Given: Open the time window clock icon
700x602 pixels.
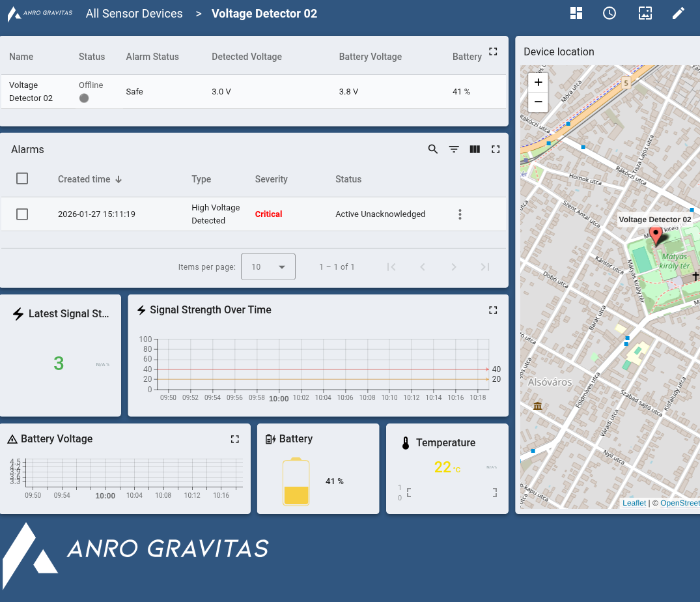Looking at the screenshot, I should tap(609, 14).
